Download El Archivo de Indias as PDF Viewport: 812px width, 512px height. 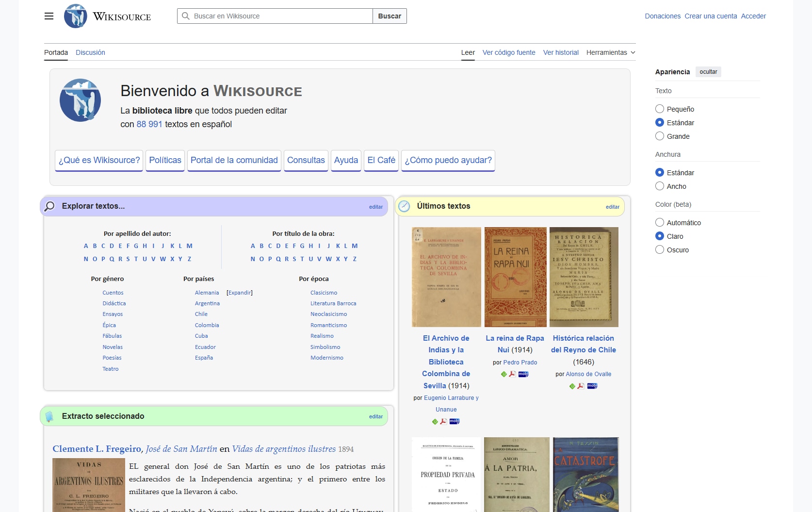coord(443,421)
